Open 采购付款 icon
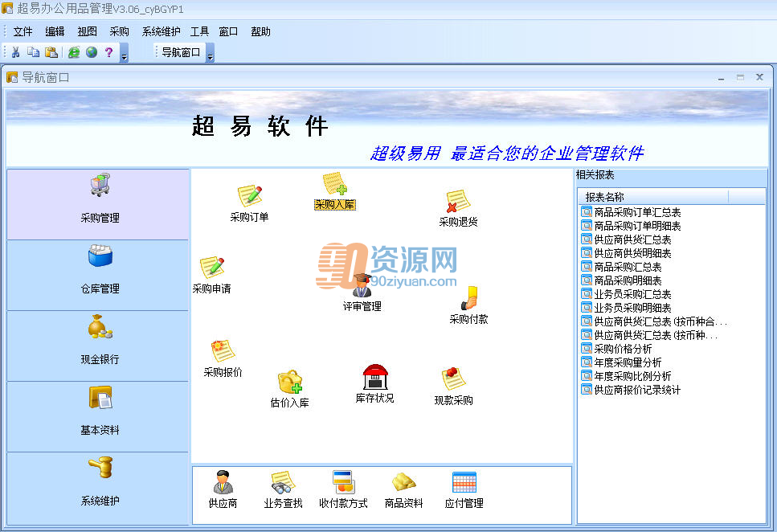 coord(468,298)
